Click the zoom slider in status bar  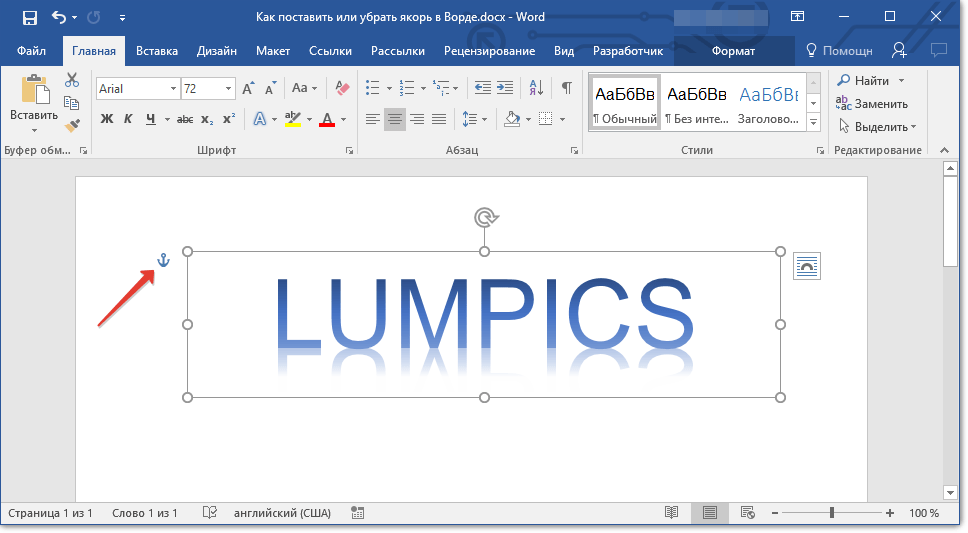[x=832, y=513]
